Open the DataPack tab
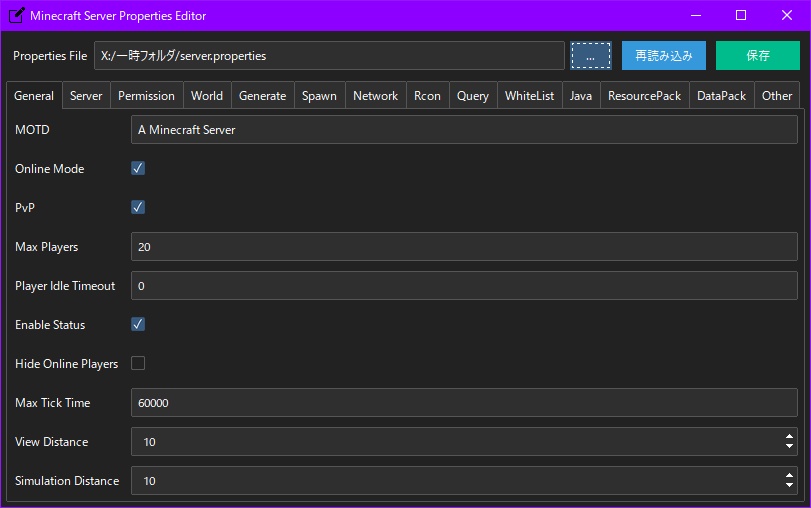The image size is (811, 508). pos(722,96)
